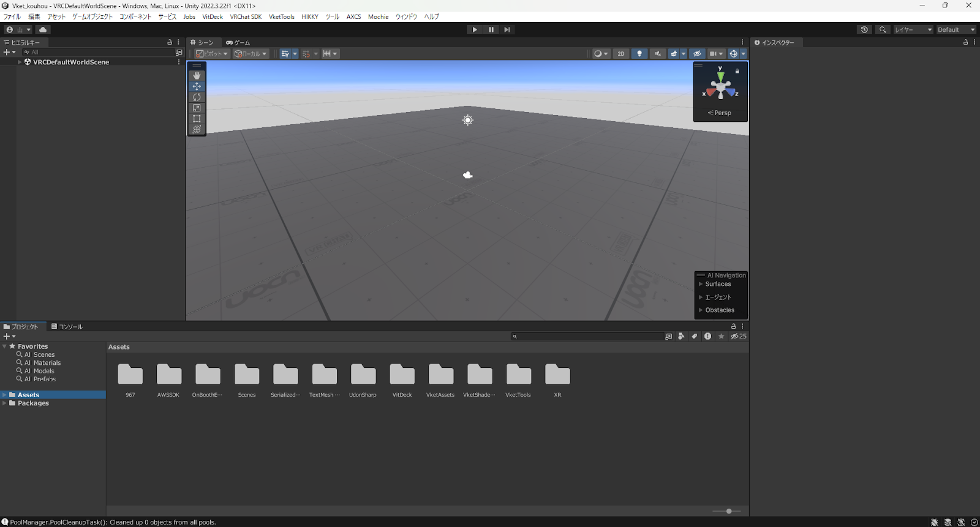The image size is (980, 527).
Task: Expand Surfaces in AI Navigation overlay
Action: point(701,284)
